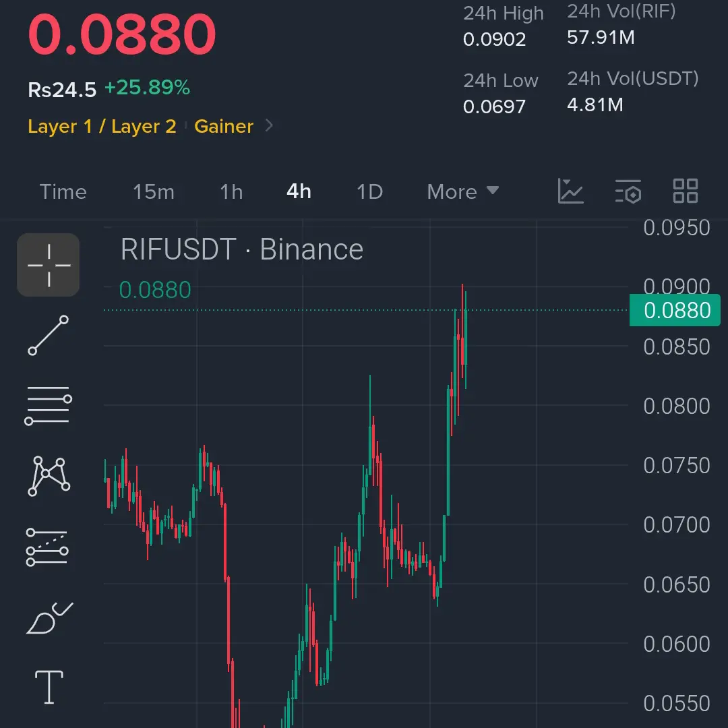Click the 0.0880 current price label on axis
The height and width of the screenshot is (728, 728).
tap(675, 310)
